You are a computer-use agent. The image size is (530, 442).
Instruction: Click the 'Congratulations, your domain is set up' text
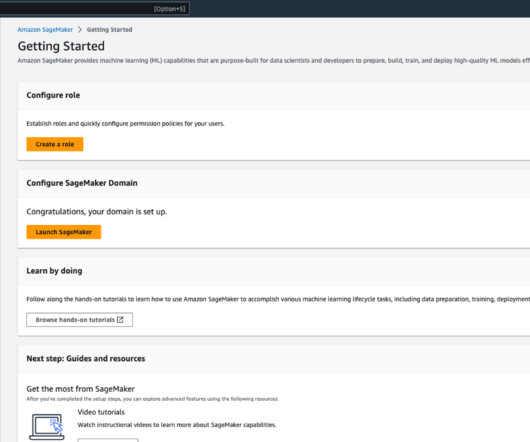point(97,212)
